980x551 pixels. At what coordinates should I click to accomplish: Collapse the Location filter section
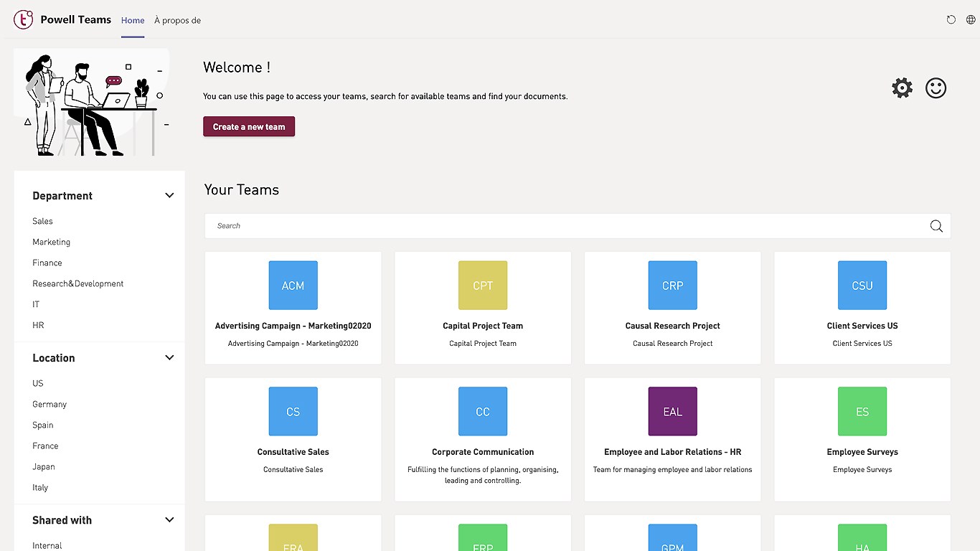click(x=169, y=358)
